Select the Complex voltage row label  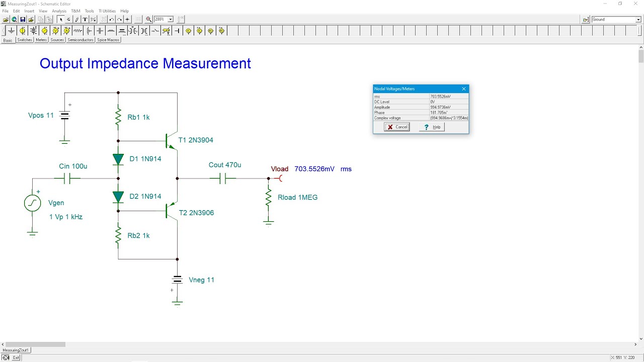pos(401,118)
